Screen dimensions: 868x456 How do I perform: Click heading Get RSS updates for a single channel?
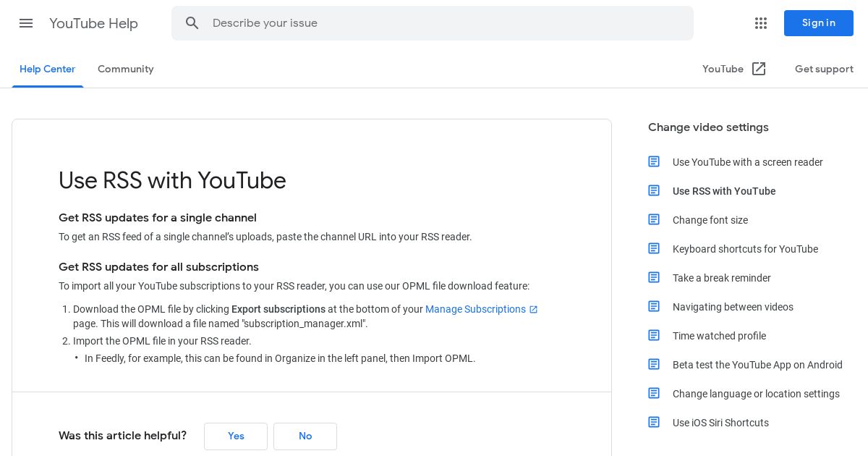[x=158, y=218]
